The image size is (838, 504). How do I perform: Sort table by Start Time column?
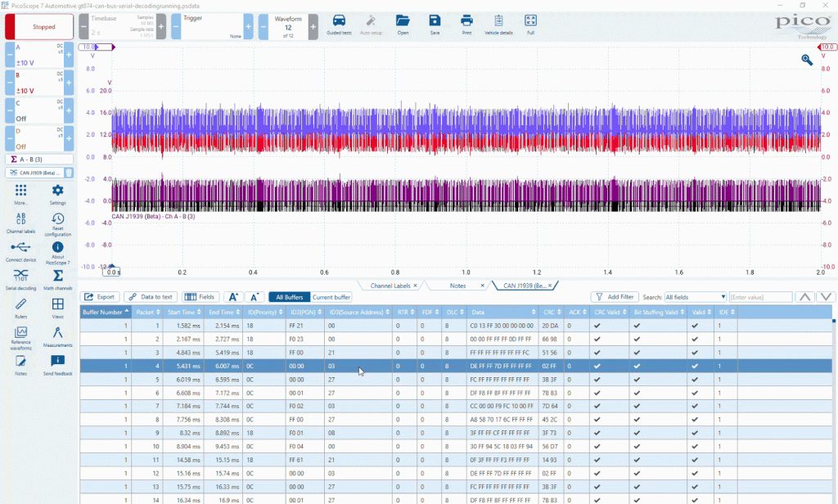click(x=184, y=312)
